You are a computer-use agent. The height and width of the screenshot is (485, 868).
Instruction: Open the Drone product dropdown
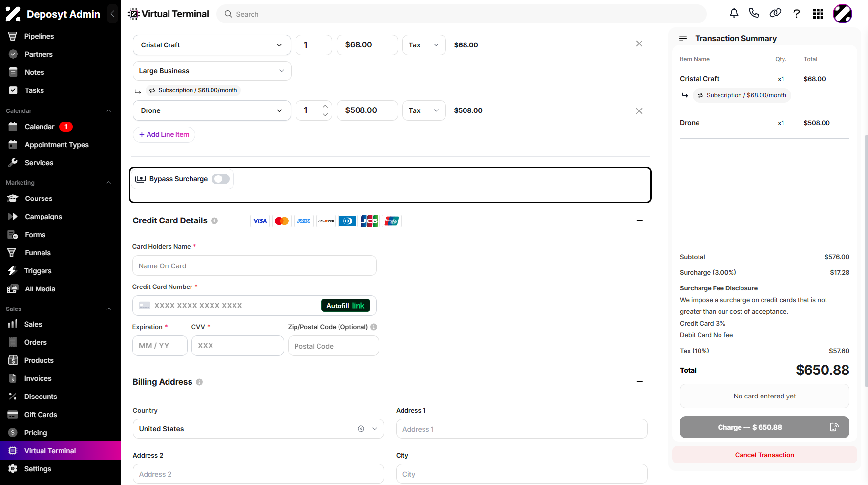coord(212,110)
